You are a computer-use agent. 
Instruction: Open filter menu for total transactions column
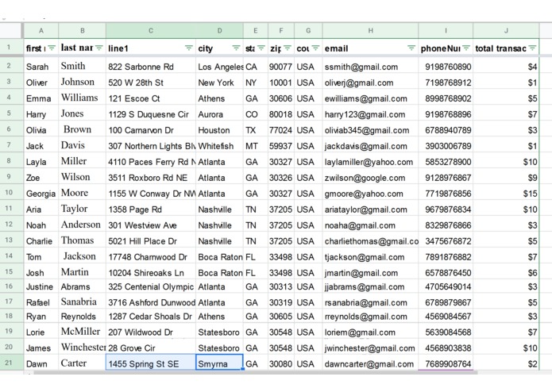click(x=532, y=48)
